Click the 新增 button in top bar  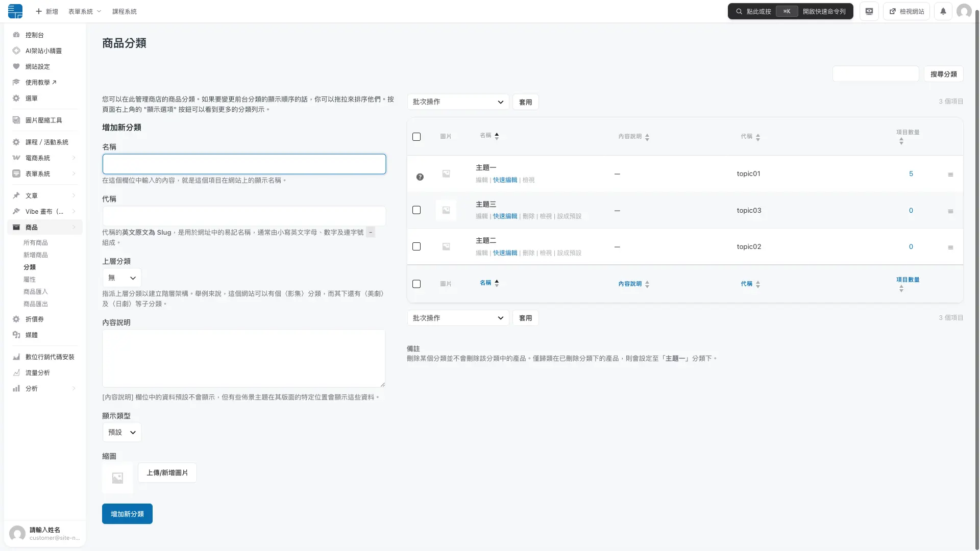coord(46,11)
